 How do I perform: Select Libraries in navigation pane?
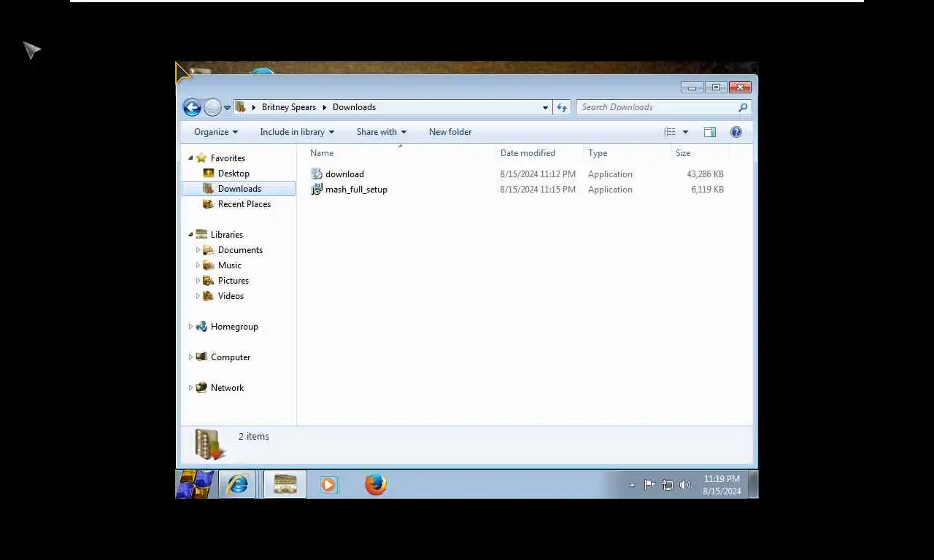(226, 235)
